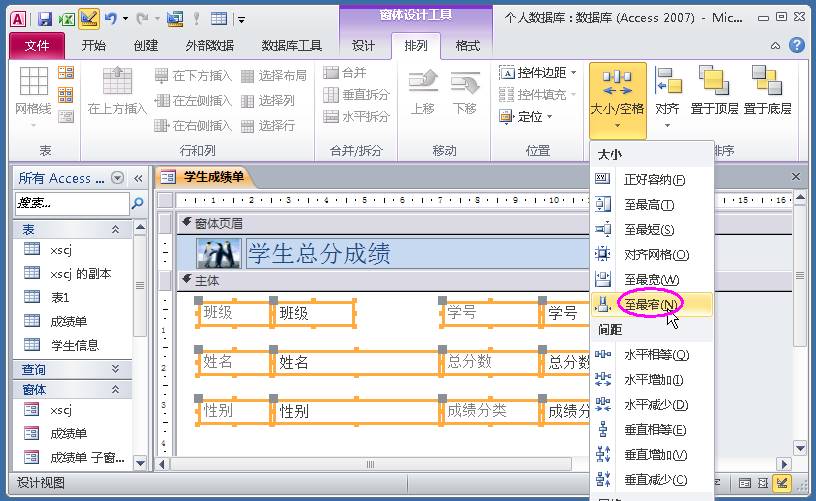Switch to the 开始 ribbon tab
The image size is (816, 501).
click(x=94, y=46)
